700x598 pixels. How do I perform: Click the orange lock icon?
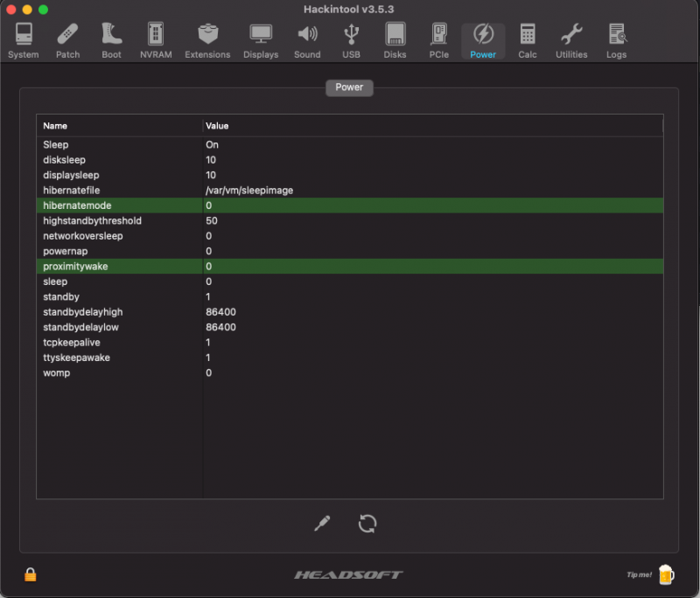pyautogui.click(x=31, y=574)
